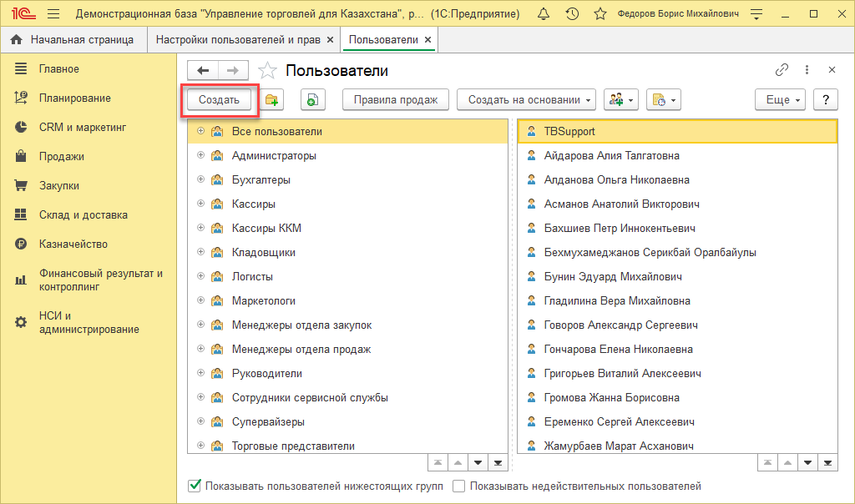Screen dimensions: 855x504
Task: Click the Правила продаж button
Action: (x=395, y=100)
